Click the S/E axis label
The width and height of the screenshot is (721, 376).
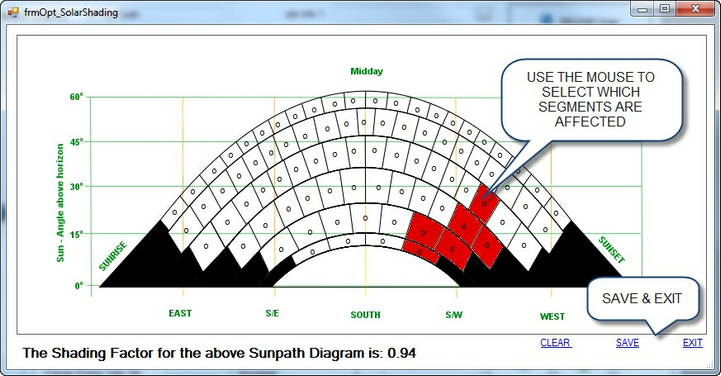point(272,313)
